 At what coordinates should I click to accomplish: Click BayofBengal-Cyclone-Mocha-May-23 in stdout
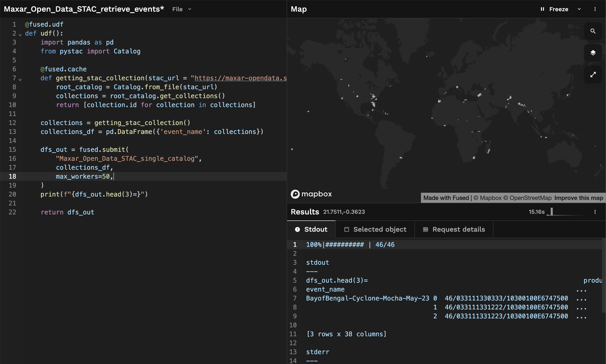(x=368, y=298)
